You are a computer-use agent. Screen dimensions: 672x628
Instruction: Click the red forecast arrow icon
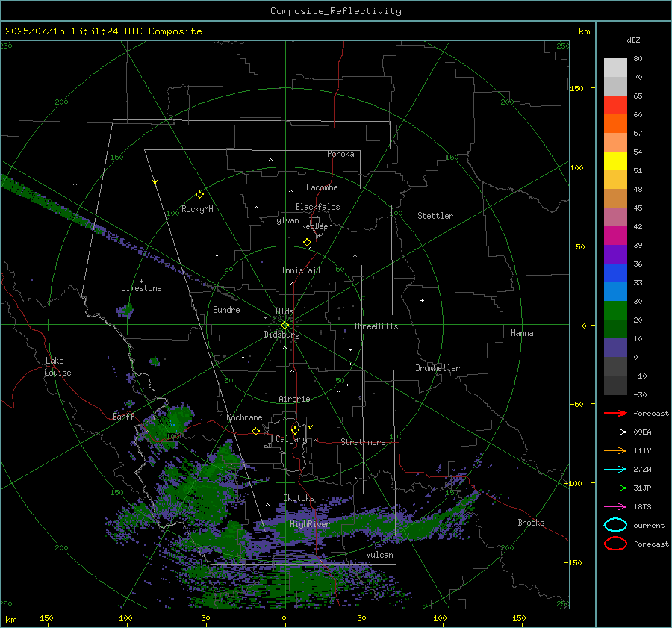pos(615,413)
